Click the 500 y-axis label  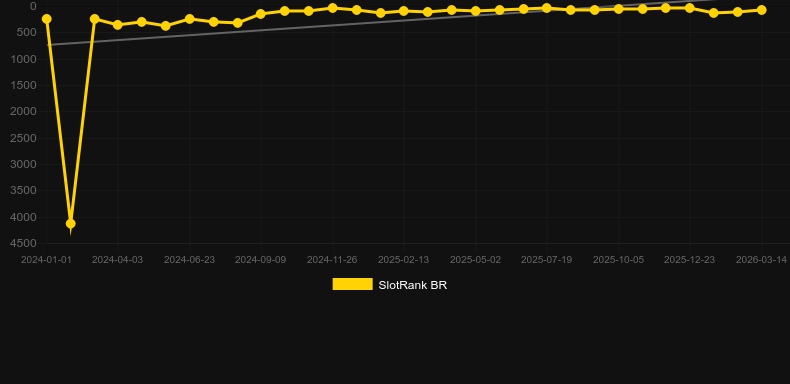pos(27,32)
